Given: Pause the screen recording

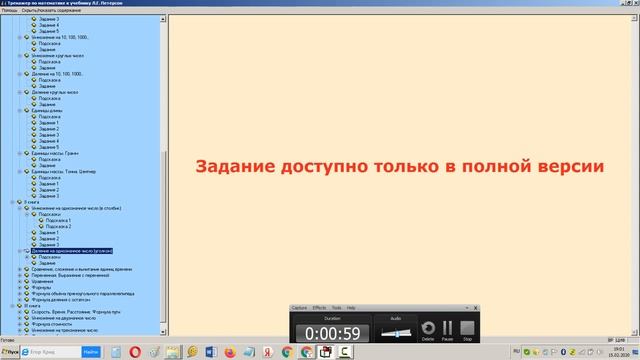Looking at the screenshot, I should coord(447,330).
